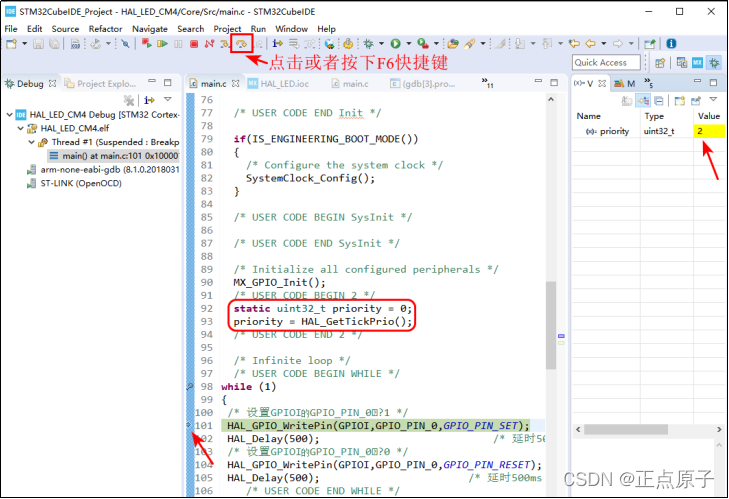729x499 pixels.
Task: Click the editor vertical scrollbar thumb
Action: (x=550, y=325)
